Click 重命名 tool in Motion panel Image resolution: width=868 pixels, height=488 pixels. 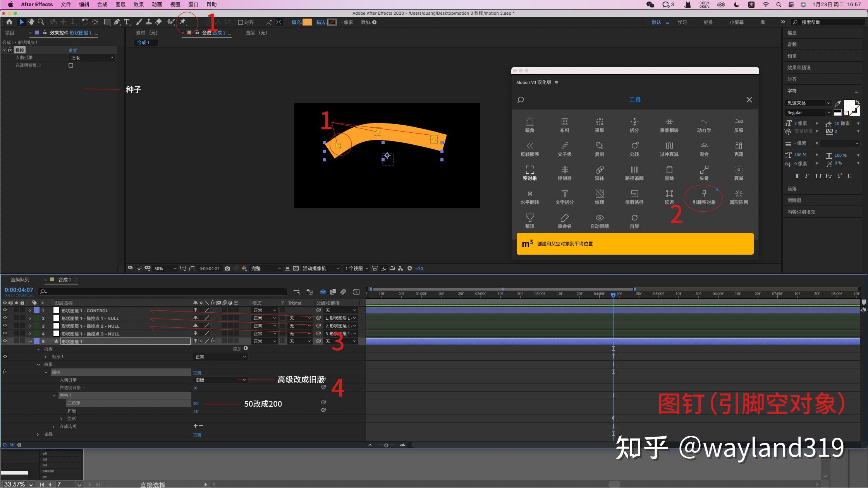564,221
